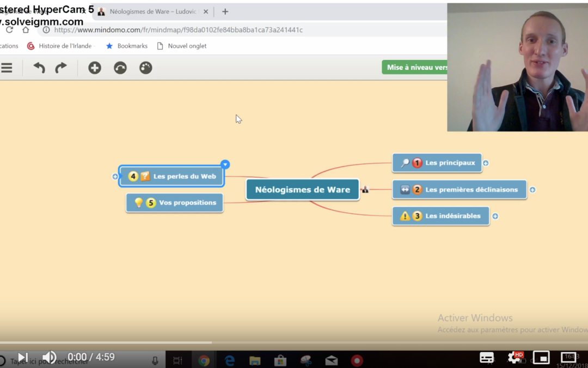Redo the mind map action
The image size is (588, 368).
[x=61, y=68]
